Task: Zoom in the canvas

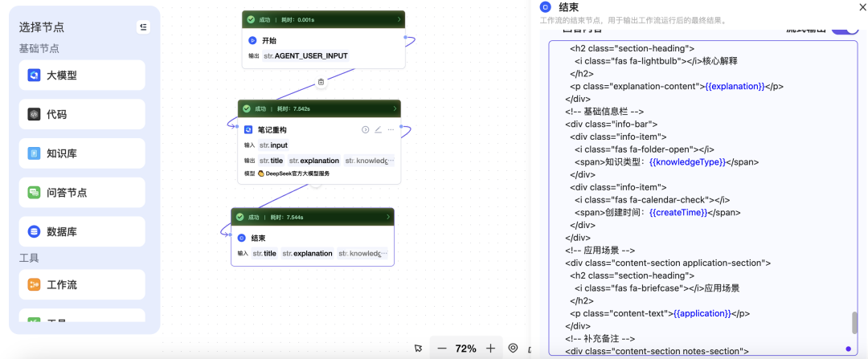Action: click(490, 349)
